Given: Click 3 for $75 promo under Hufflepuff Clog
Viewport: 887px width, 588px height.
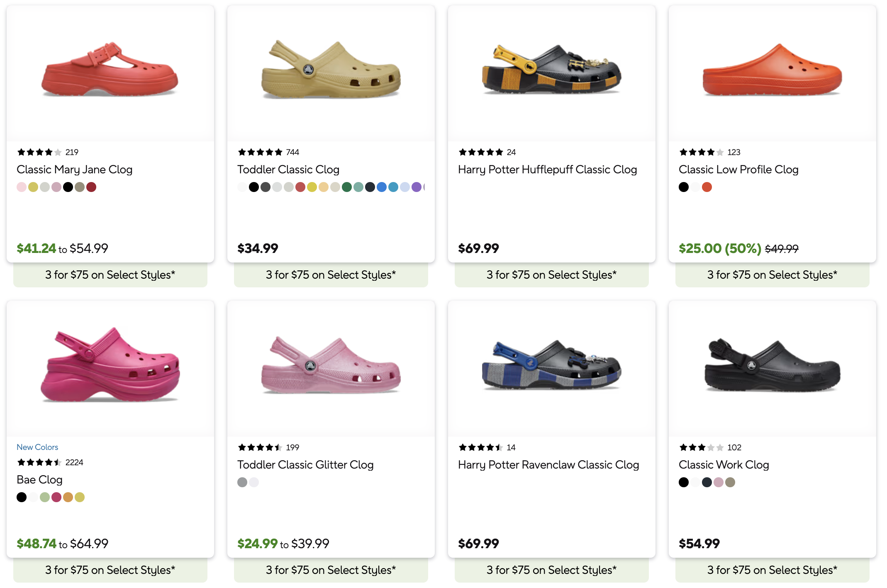Looking at the screenshot, I should tap(551, 275).
